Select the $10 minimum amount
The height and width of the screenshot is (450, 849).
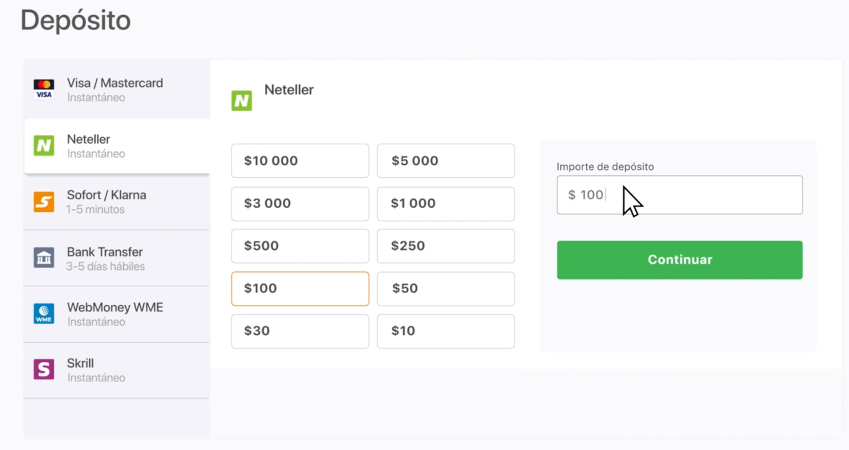click(x=446, y=331)
